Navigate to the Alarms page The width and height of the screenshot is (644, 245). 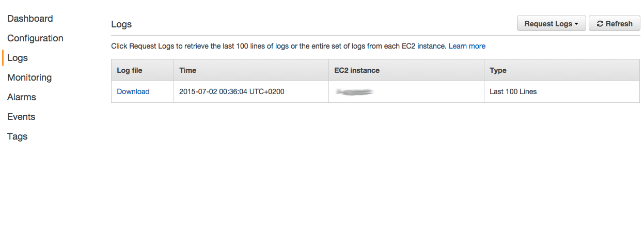click(22, 97)
